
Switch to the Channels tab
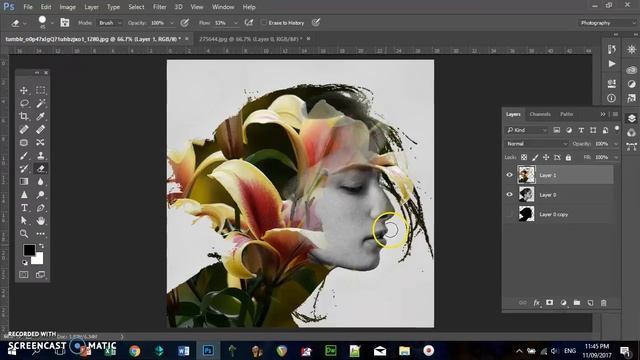tap(540, 114)
